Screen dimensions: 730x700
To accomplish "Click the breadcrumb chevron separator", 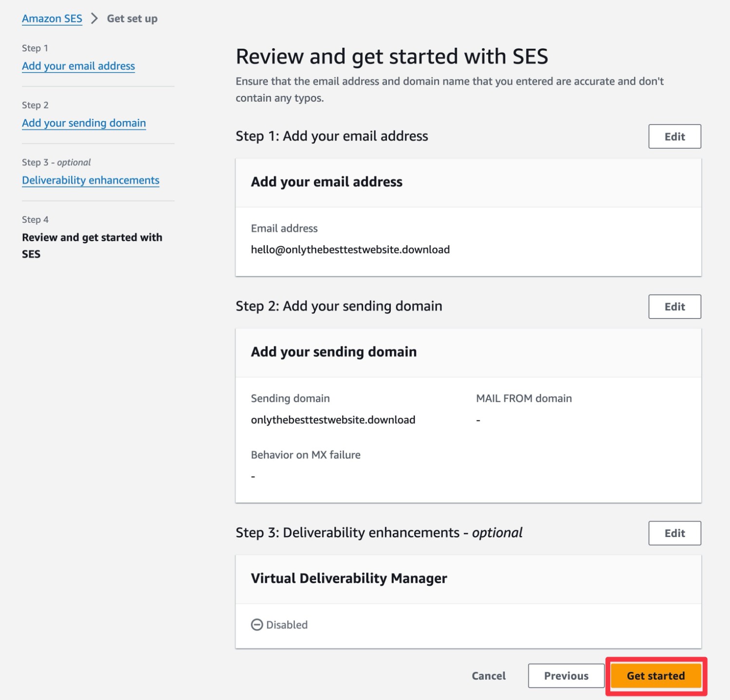I will (x=94, y=18).
